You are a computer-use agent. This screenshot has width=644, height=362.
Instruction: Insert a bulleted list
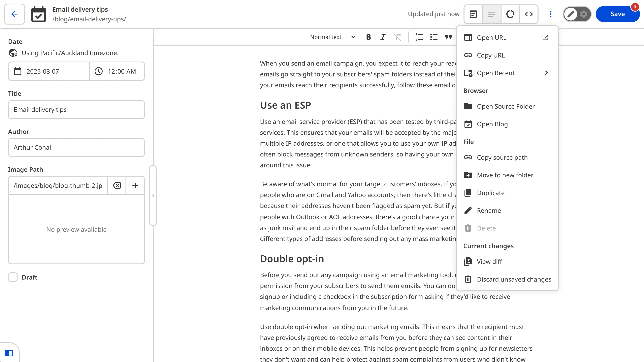pyautogui.click(x=434, y=37)
